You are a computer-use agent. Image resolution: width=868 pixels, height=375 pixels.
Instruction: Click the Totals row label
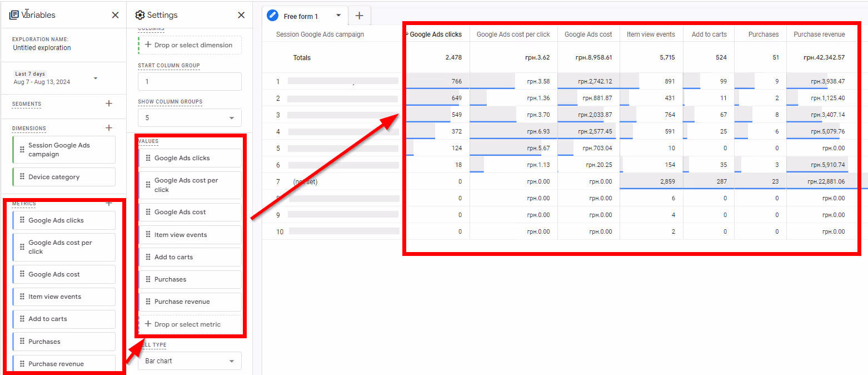pos(302,57)
